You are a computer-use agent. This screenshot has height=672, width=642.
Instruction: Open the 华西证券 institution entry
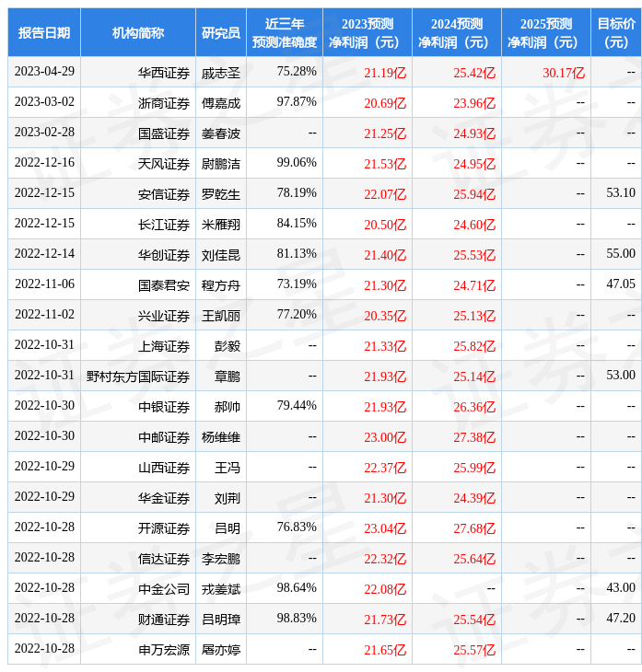(x=164, y=72)
